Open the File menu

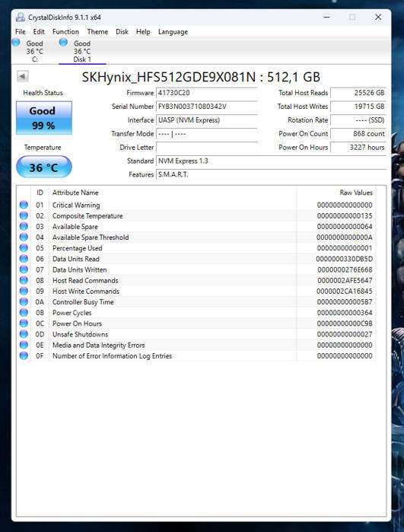pyautogui.click(x=21, y=31)
